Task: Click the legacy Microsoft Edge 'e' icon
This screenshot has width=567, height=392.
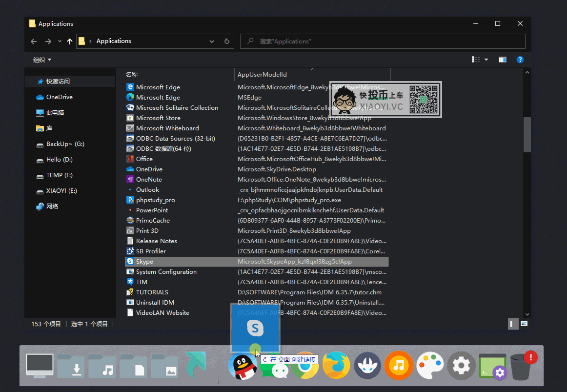Action: (x=130, y=87)
